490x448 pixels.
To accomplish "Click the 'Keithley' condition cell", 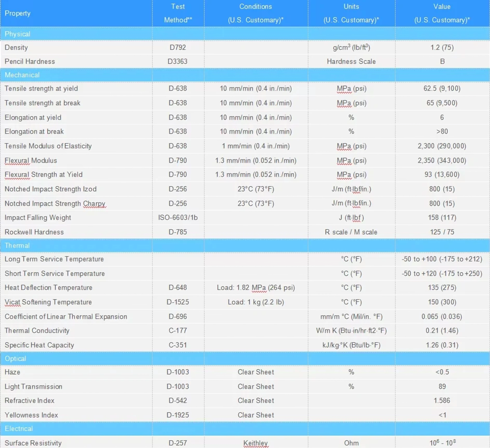I will point(256,443).
